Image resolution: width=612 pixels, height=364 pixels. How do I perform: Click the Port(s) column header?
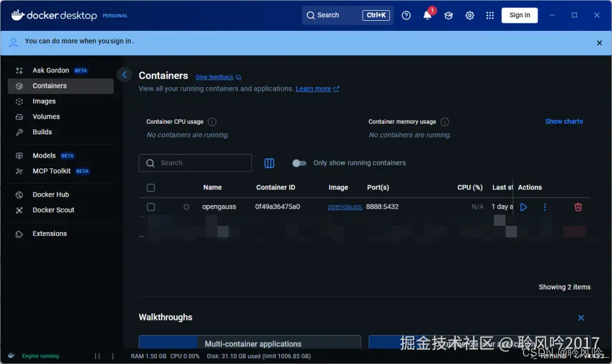378,187
